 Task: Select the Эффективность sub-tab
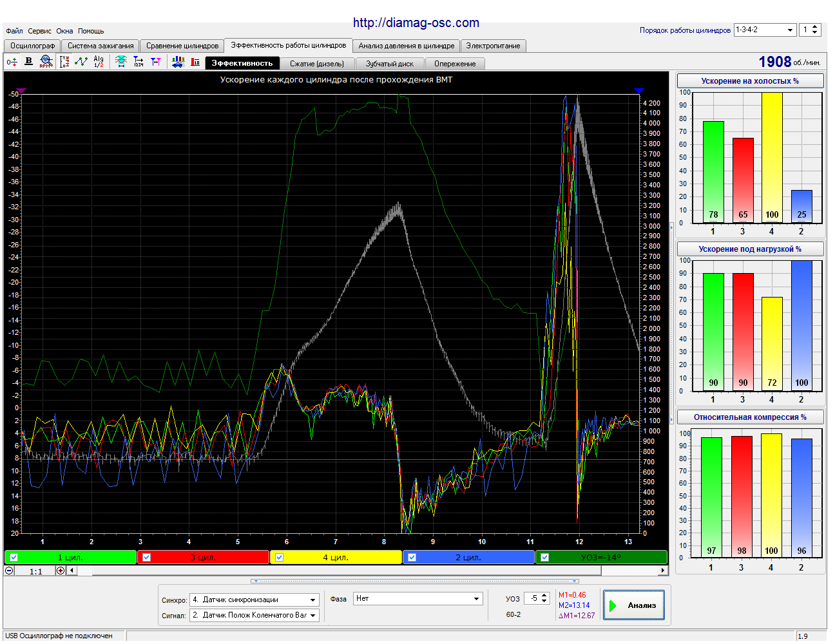click(x=242, y=63)
